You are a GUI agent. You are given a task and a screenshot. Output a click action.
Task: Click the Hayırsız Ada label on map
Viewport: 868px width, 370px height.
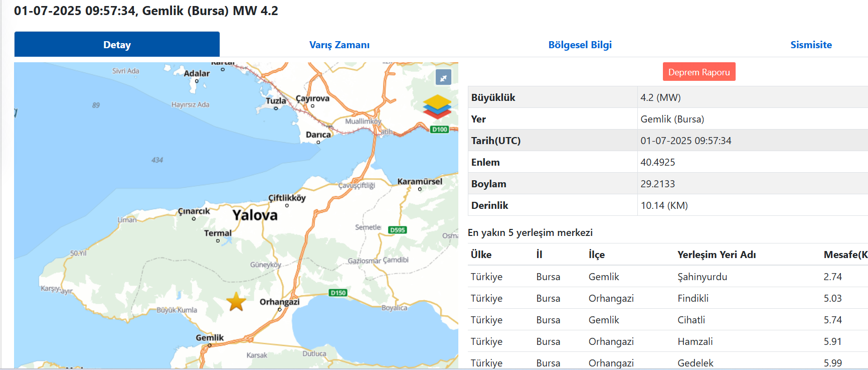[190, 104]
